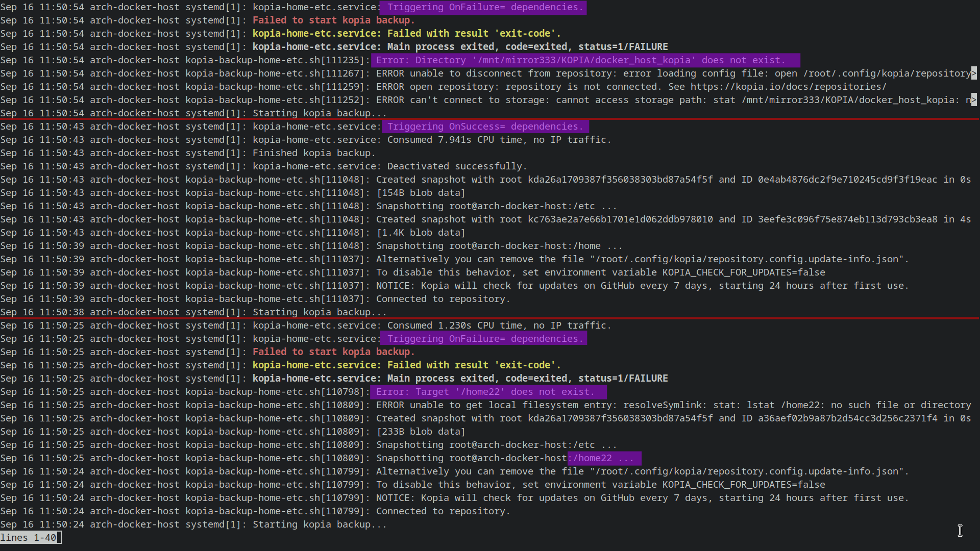Click 'Connected to repository.' at 11:50:24
Viewport: 980px width, 551px height.
[443, 511]
